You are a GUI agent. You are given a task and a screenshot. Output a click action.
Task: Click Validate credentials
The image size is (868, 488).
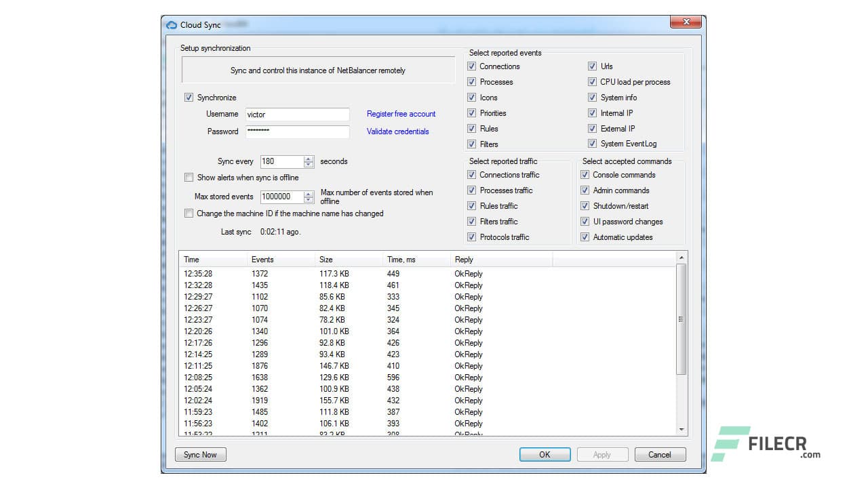tap(397, 131)
